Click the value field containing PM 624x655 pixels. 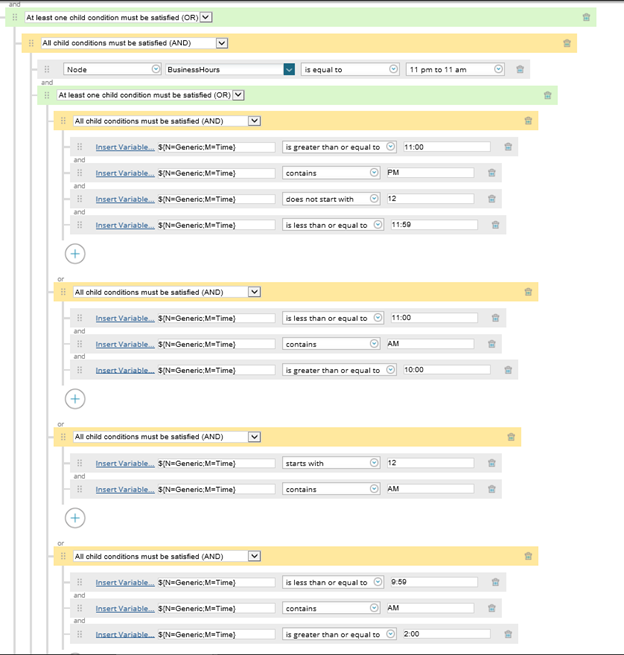tap(430, 173)
